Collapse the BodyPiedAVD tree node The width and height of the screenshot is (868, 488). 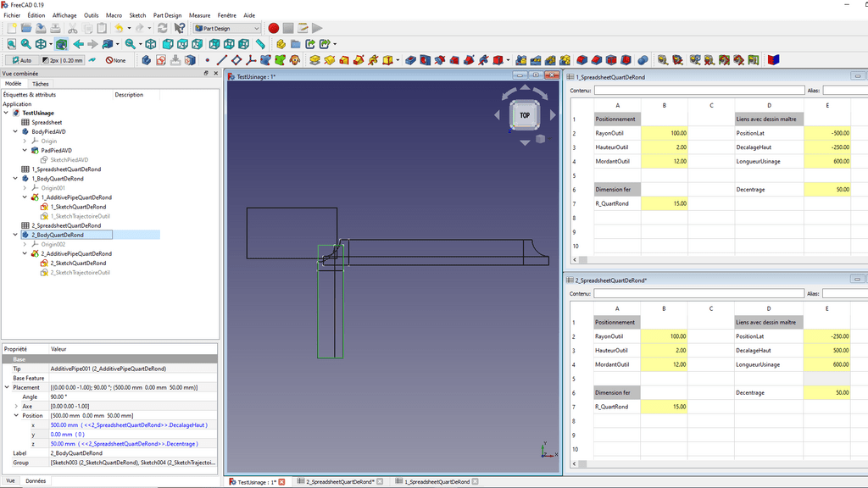pos(15,131)
